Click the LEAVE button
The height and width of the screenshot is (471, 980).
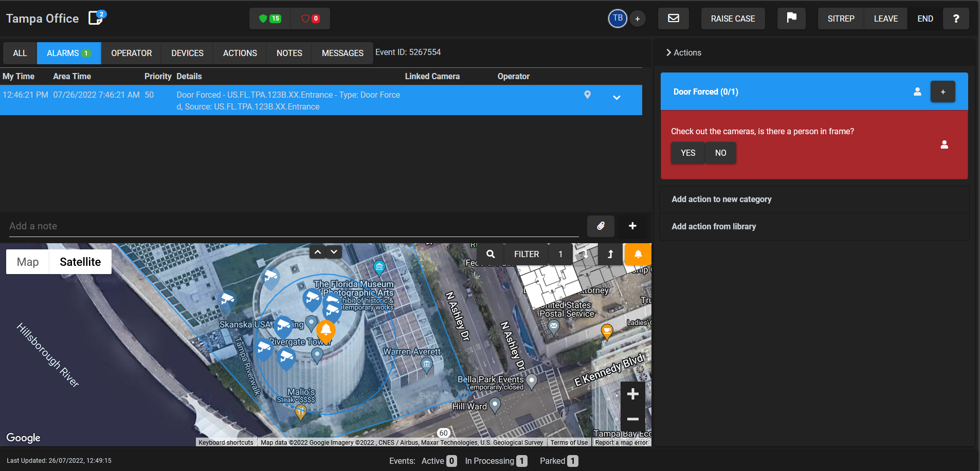886,19
